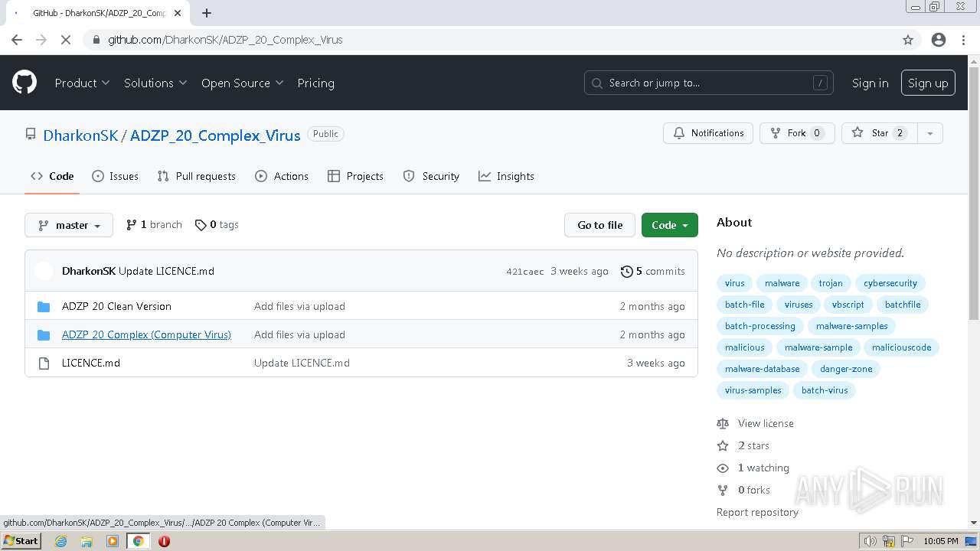Screen dimensions: 980x551
Task: Open the volume icon in system tray
Action: click(x=870, y=541)
